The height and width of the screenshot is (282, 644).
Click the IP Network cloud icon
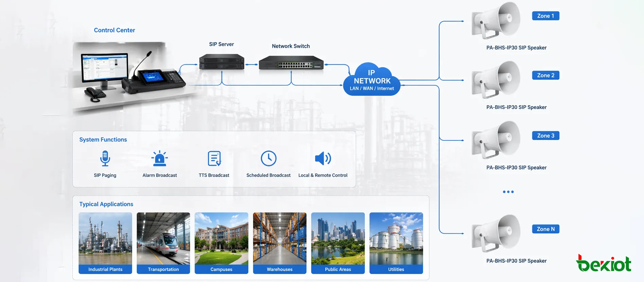coord(372,80)
